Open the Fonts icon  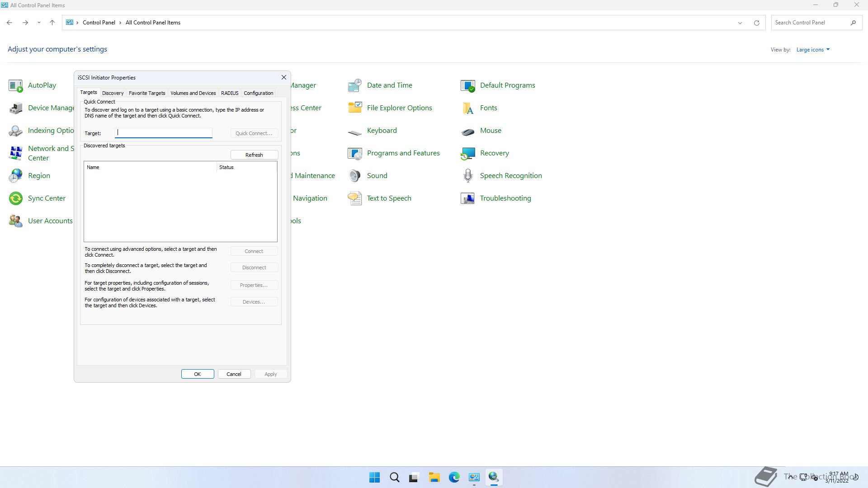pos(468,108)
